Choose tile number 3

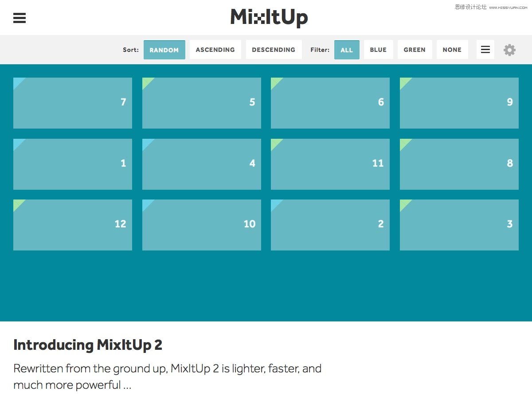click(x=459, y=225)
